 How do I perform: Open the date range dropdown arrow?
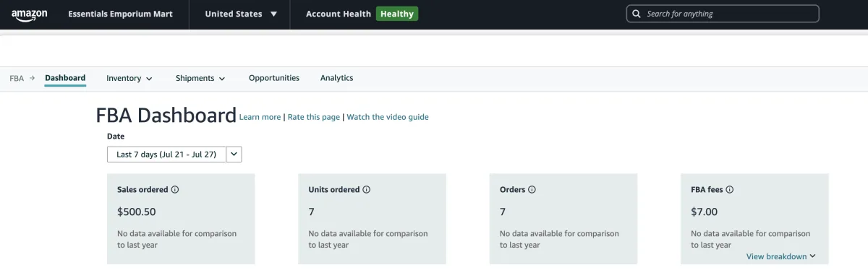pos(234,155)
